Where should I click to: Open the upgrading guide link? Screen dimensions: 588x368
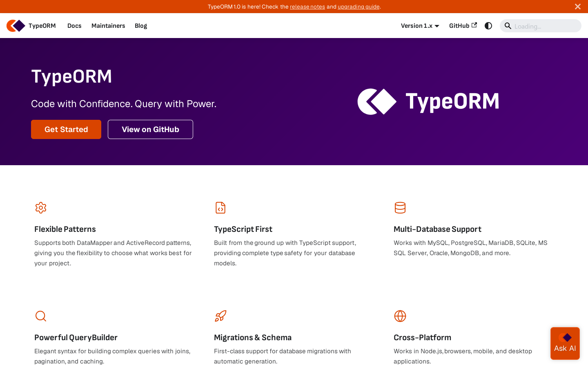359,7
